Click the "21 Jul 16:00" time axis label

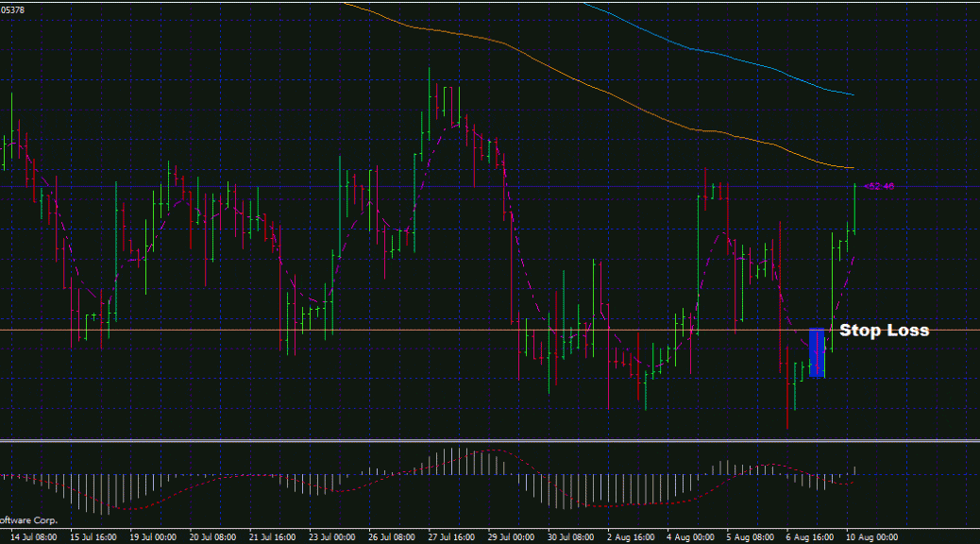tap(272, 537)
